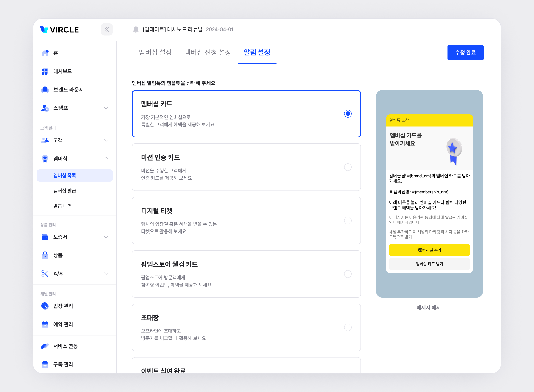Click the 대시보드 grid icon
This screenshot has width=534, height=392.
click(x=45, y=71)
